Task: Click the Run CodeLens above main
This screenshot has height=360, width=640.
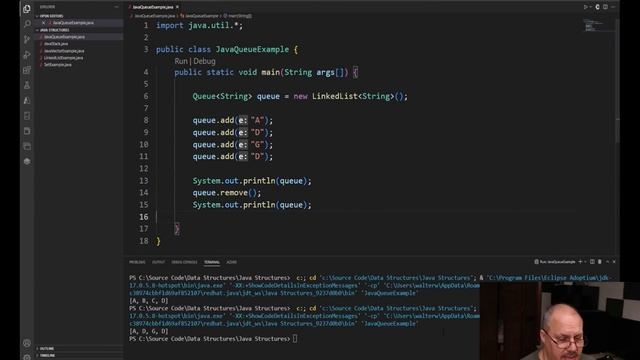Action: (x=181, y=61)
